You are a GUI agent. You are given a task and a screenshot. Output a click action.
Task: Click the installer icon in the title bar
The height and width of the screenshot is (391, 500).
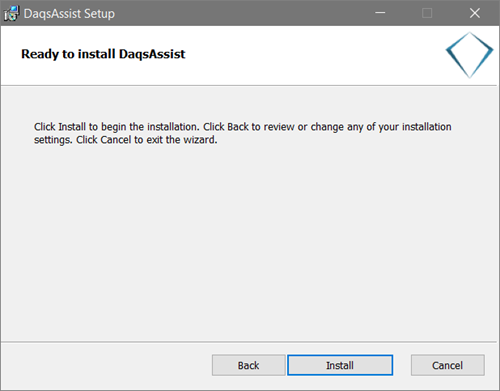(12, 13)
